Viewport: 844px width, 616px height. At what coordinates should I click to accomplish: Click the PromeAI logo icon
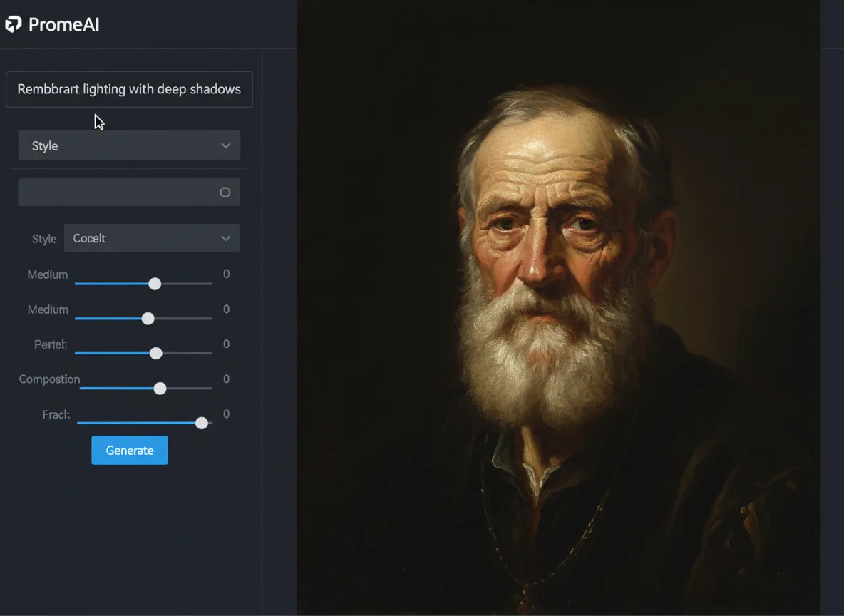coord(14,24)
